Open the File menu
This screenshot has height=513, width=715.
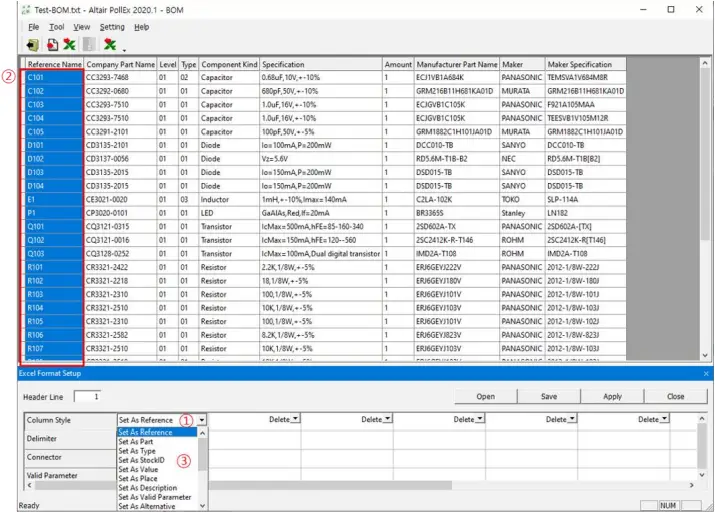point(34,27)
